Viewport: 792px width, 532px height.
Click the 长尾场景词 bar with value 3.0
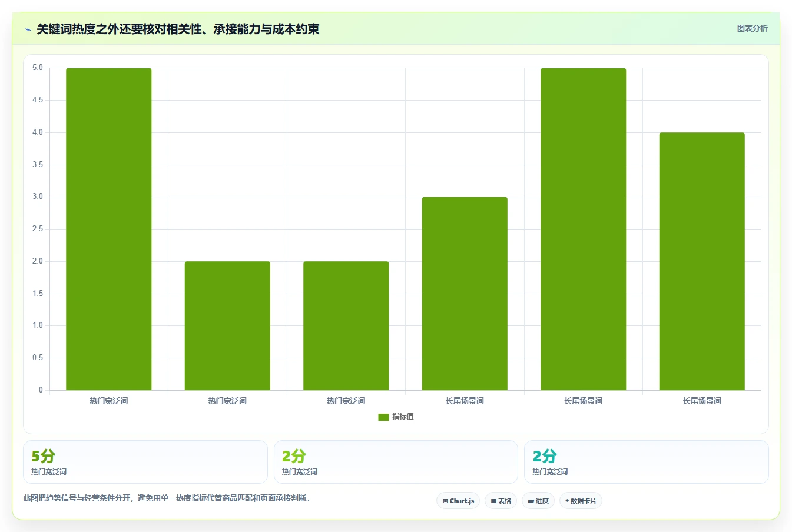[465, 294]
